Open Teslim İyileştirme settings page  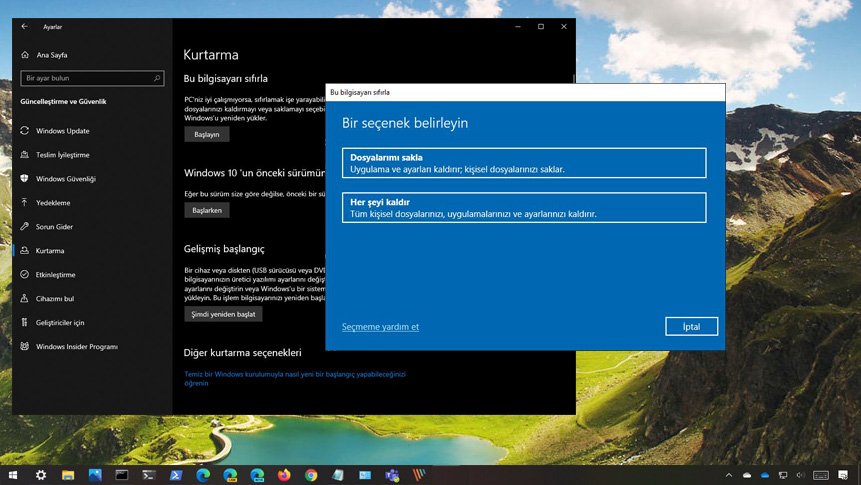point(62,155)
